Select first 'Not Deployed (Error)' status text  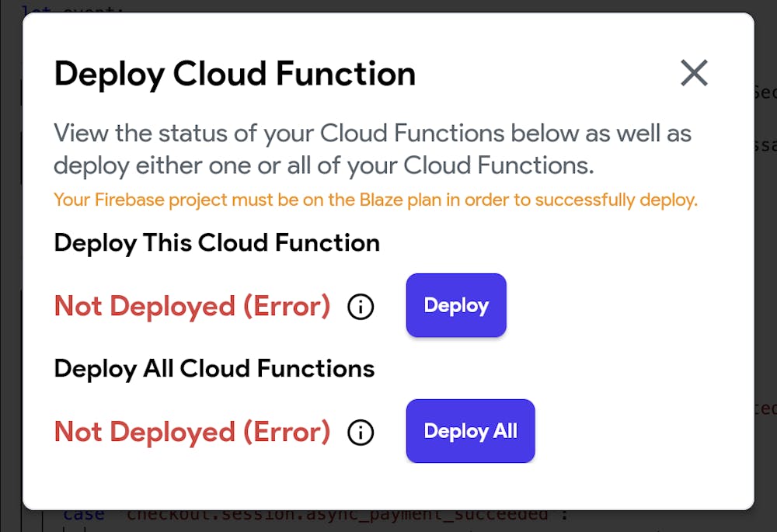192,306
